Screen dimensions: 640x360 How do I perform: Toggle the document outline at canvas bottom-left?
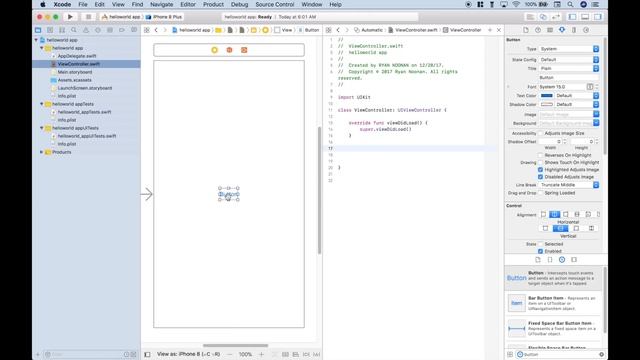point(147,354)
